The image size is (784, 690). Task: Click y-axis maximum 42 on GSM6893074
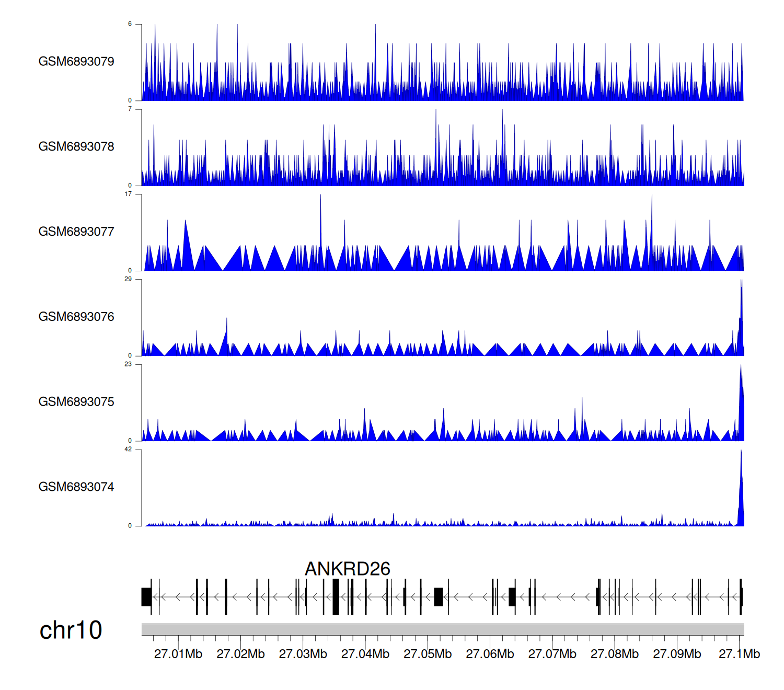[x=128, y=450]
